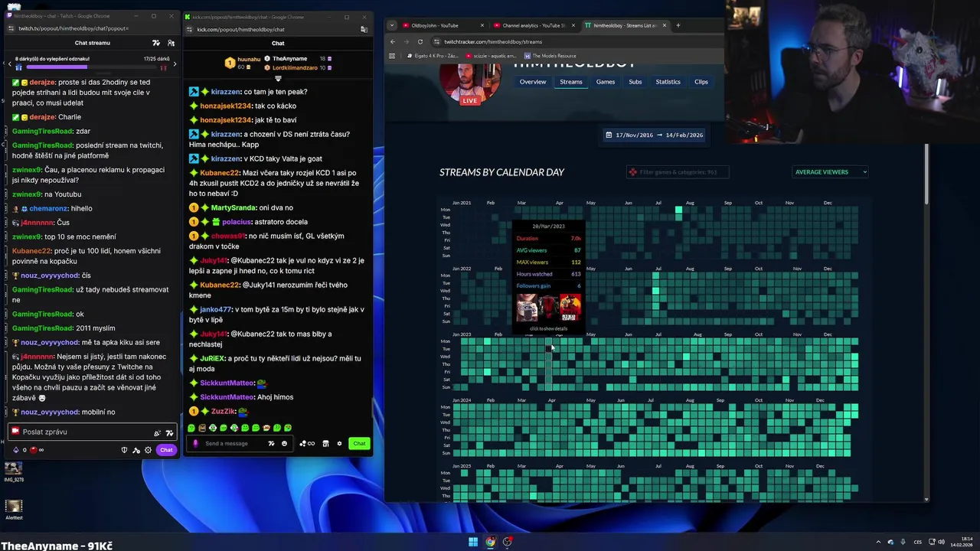980x551 pixels.
Task: Open twitchtracker Subs tab
Action: 635,82
